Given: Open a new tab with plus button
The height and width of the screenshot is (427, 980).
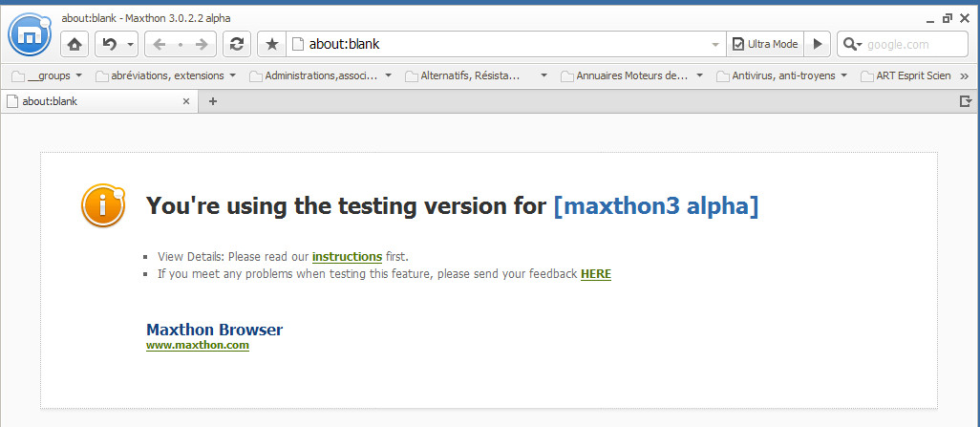Looking at the screenshot, I should [213, 101].
